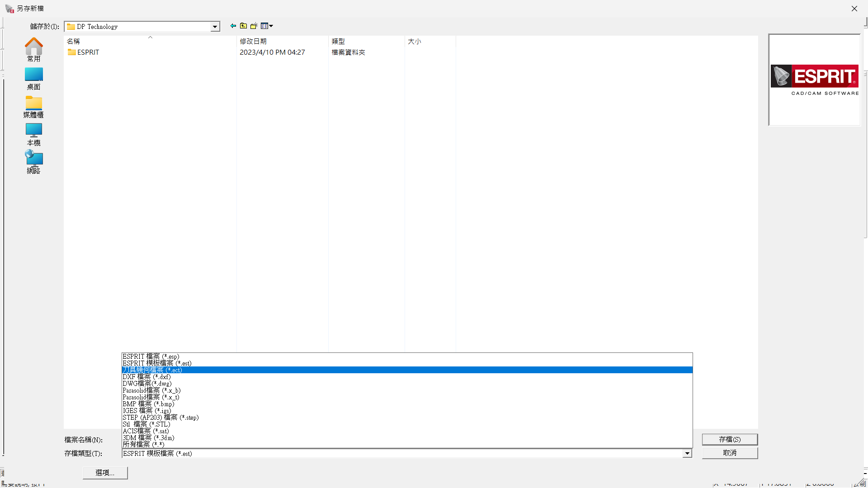868x488 pixels.
Task: Go up one folder level
Action: click(243, 26)
